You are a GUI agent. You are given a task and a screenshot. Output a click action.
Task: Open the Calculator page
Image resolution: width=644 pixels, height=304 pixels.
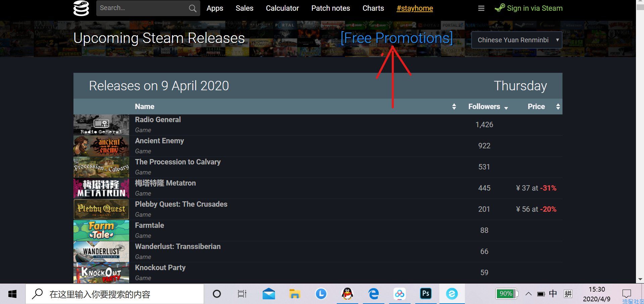(282, 8)
